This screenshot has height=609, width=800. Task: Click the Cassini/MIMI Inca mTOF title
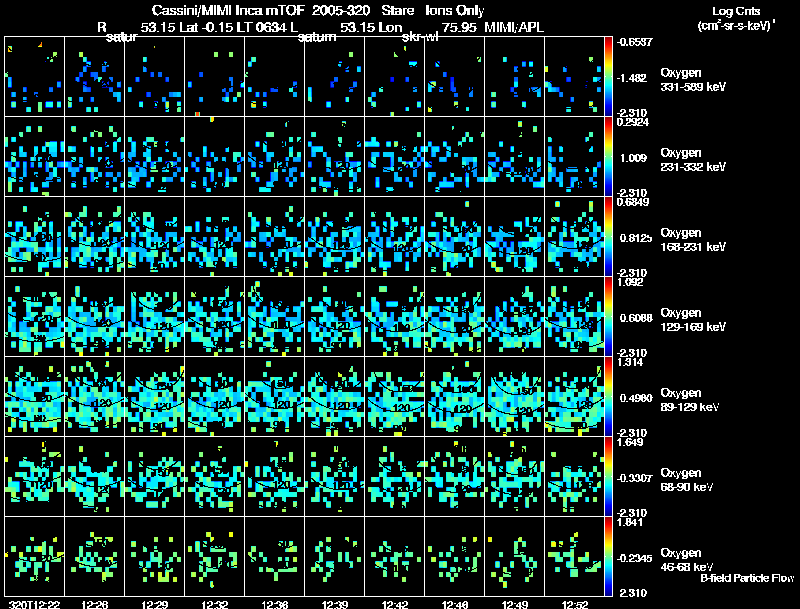[x=228, y=11]
